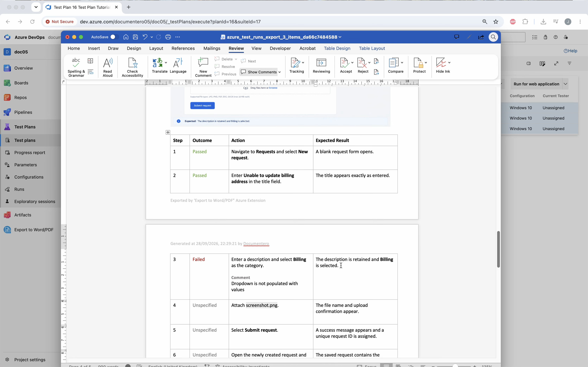Expand the Hide Ink dropdown arrow
The width and height of the screenshot is (588, 367).
(x=449, y=63)
